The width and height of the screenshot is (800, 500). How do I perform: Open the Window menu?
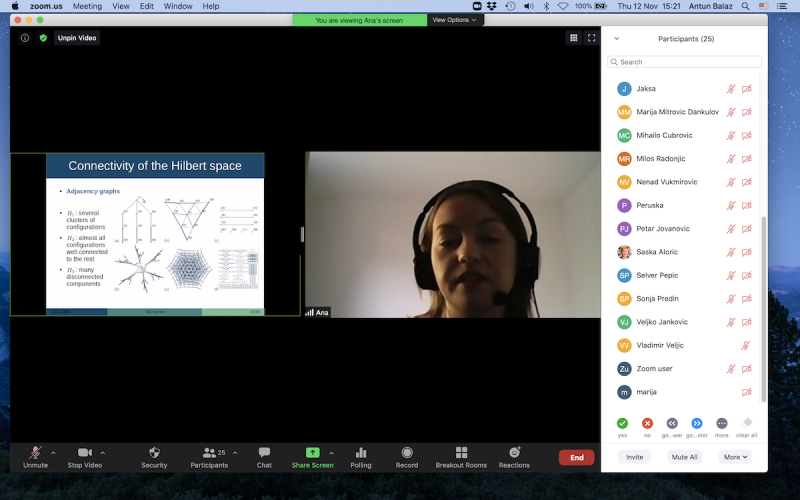[x=178, y=6]
